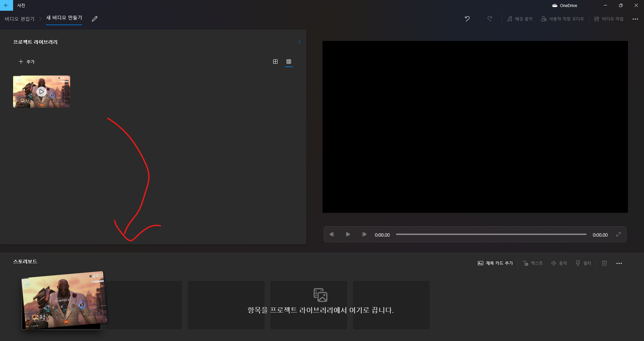This screenshot has height=341, width=644.
Task: Minimize the Photos window
Action: click(605, 5)
